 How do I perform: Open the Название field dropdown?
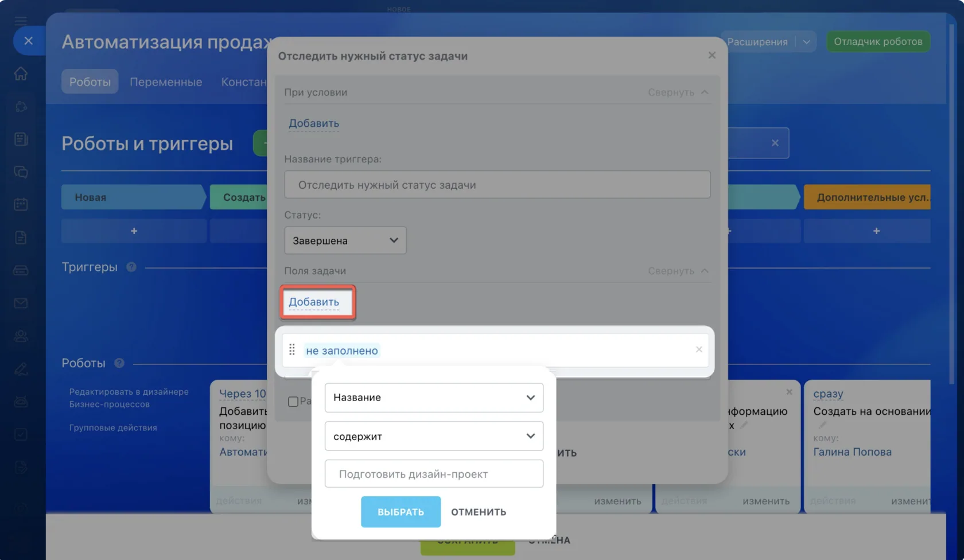pyautogui.click(x=434, y=398)
